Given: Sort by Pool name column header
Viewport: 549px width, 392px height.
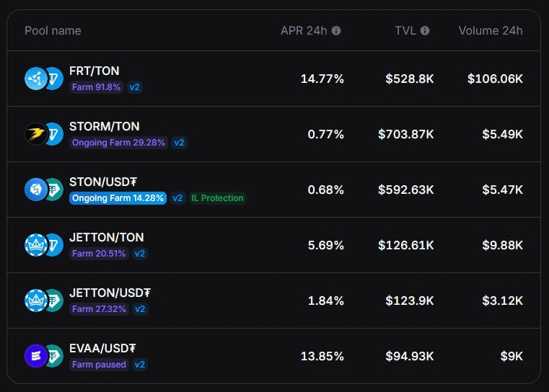Looking at the screenshot, I should (53, 31).
